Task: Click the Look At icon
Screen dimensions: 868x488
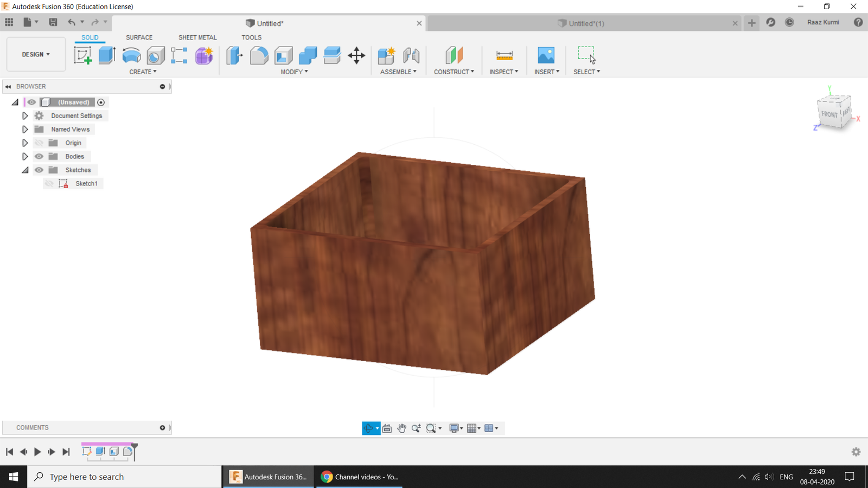Action: coord(387,428)
